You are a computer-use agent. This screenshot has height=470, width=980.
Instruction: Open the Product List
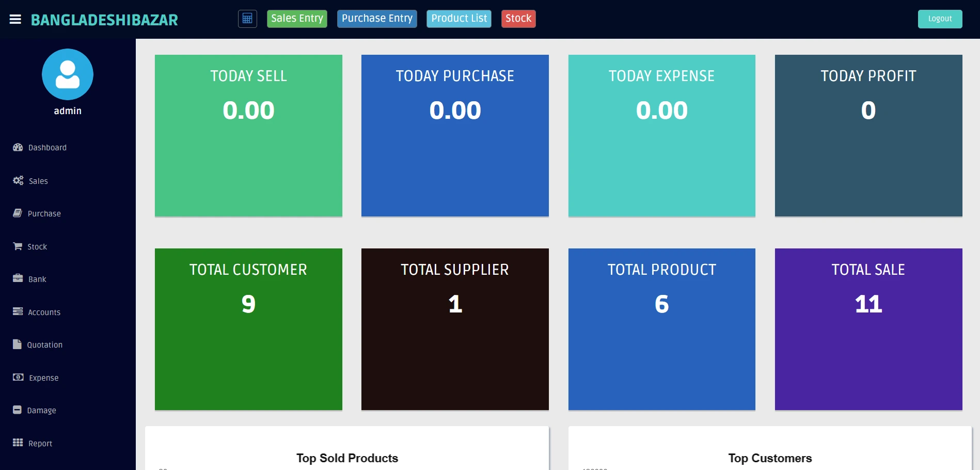[x=459, y=19]
